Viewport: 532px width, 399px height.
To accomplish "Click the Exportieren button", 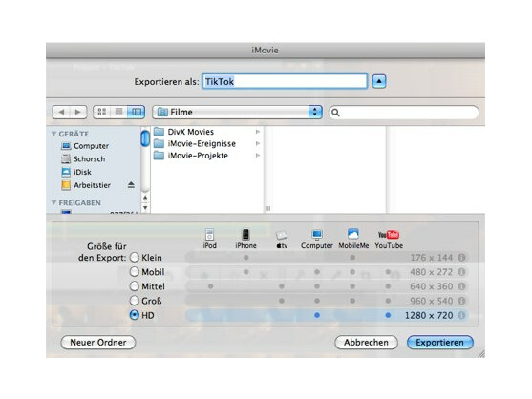I will tap(439, 343).
